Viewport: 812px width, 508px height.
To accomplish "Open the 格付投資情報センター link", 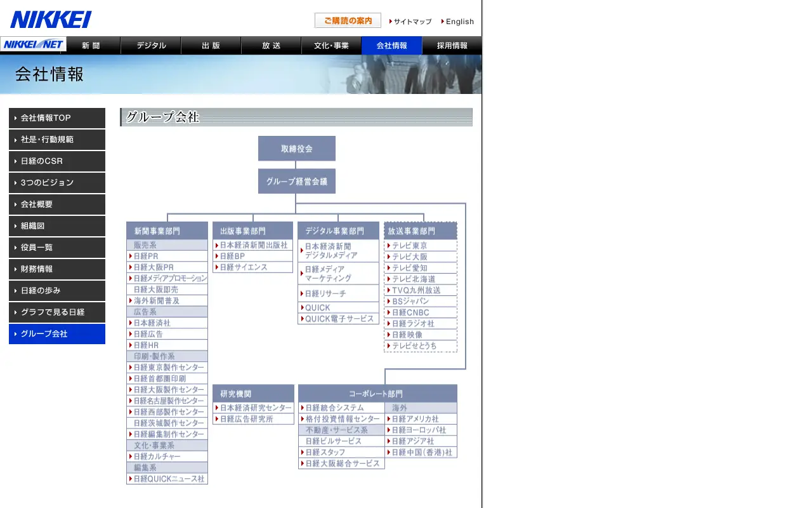I will click(x=342, y=419).
